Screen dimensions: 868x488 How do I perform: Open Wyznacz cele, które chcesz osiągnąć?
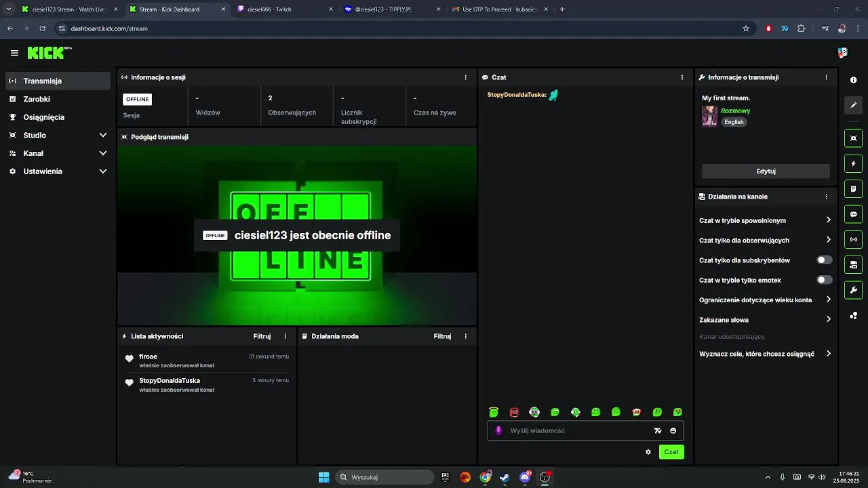point(766,354)
